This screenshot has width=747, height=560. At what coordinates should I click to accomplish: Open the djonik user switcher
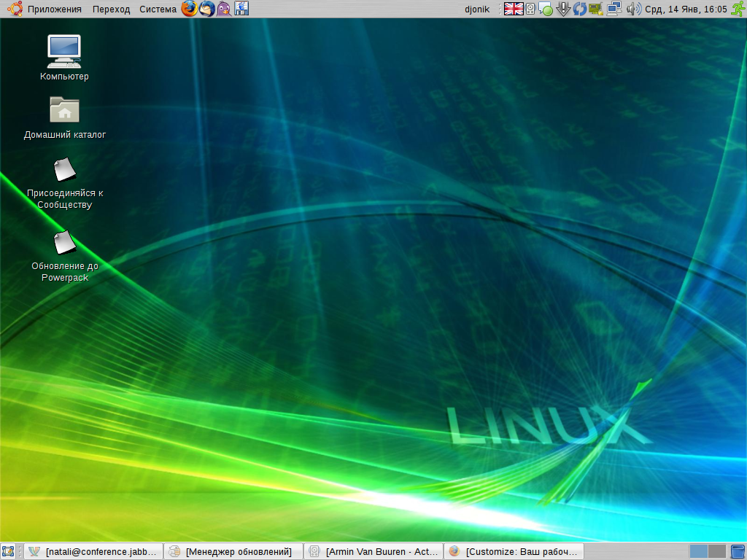point(477,9)
